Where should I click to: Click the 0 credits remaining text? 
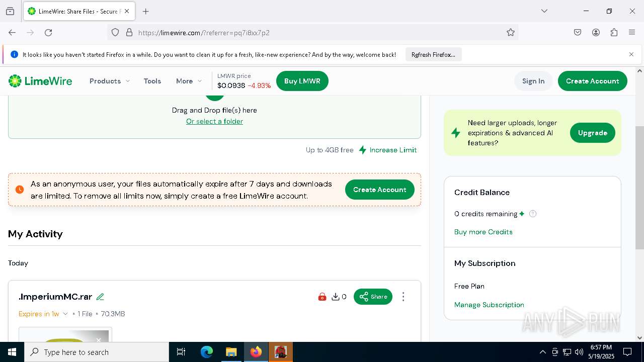(486, 214)
